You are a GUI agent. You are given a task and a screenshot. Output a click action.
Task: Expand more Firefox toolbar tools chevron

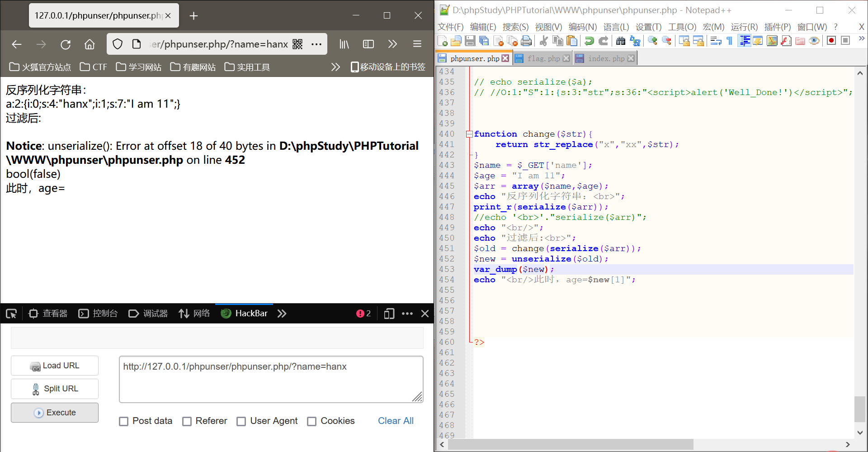pyautogui.click(x=392, y=44)
